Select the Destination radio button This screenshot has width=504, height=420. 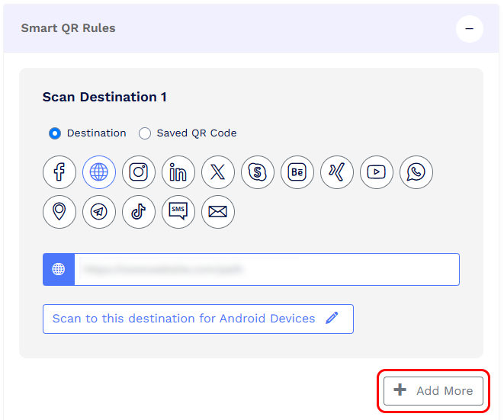click(x=55, y=133)
